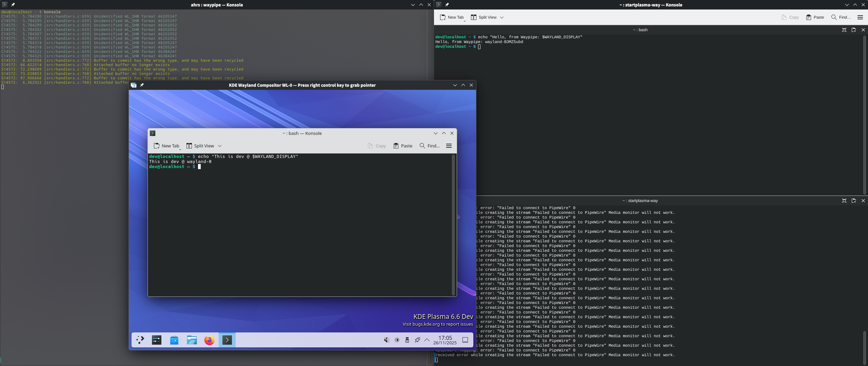Maximize the '~ : startplasma-way' split pane

click(x=844, y=201)
